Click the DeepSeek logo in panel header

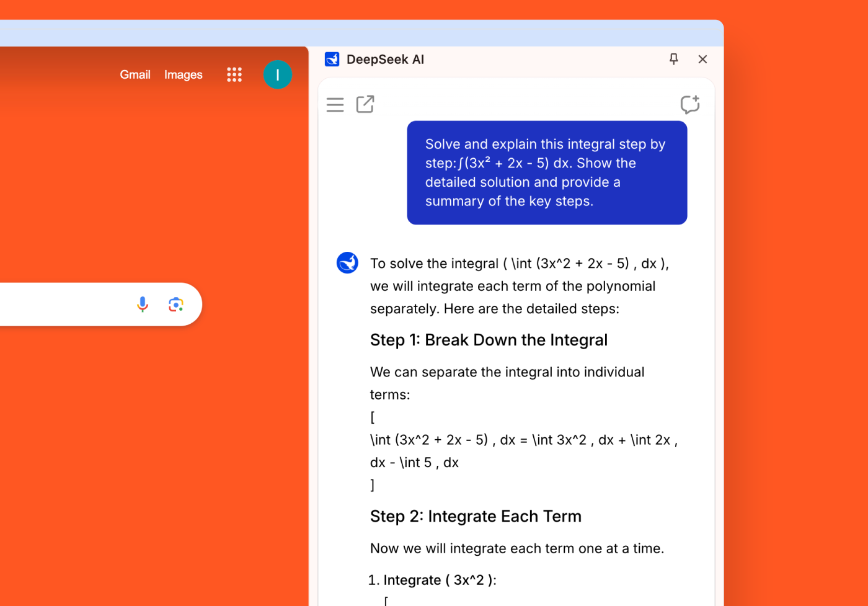click(x=332, y=60)
